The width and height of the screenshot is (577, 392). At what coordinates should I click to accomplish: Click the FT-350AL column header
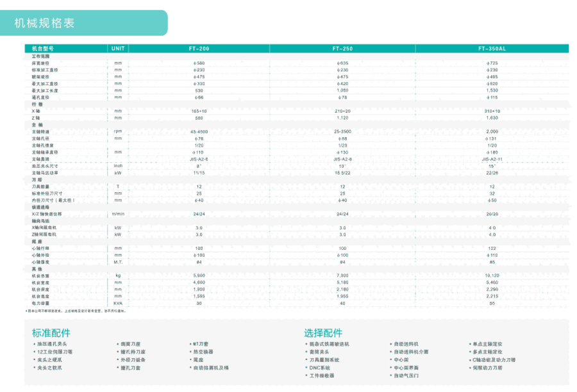click(492, 48)
